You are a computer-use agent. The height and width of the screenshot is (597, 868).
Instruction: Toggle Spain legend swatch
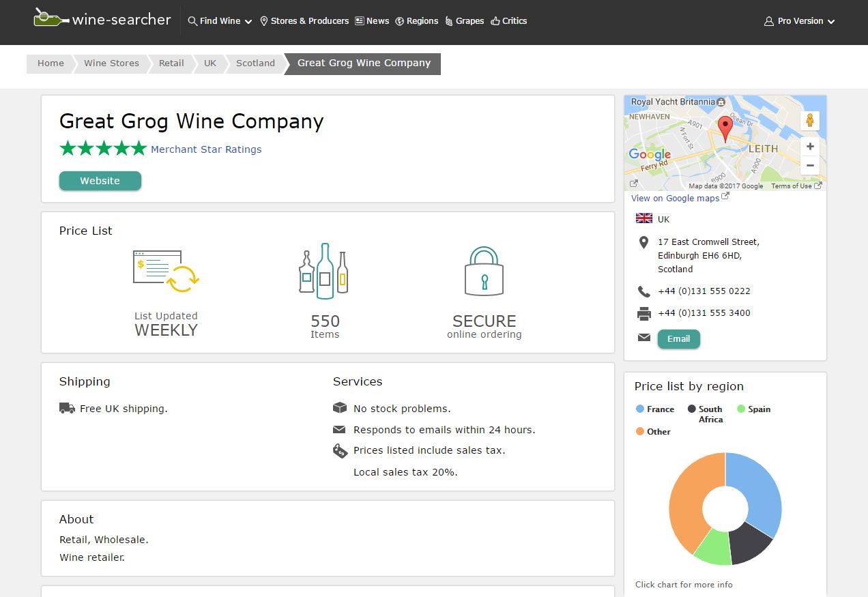(741, 409)
